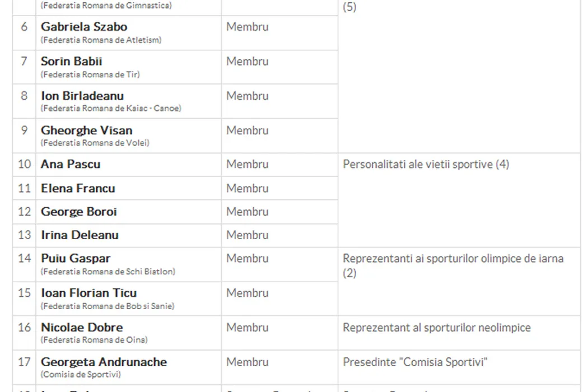Click Ioan Florian Ticu's name

pos(88,293)
